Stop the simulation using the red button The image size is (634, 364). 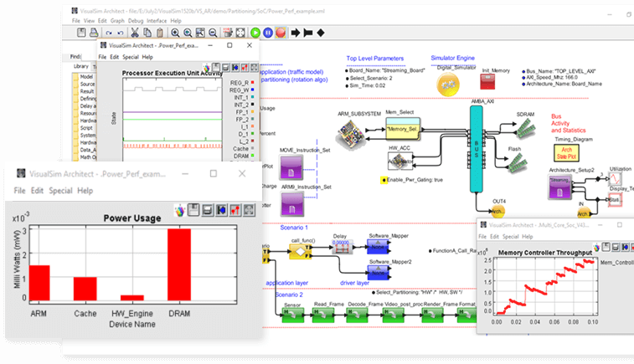[281, 32]
